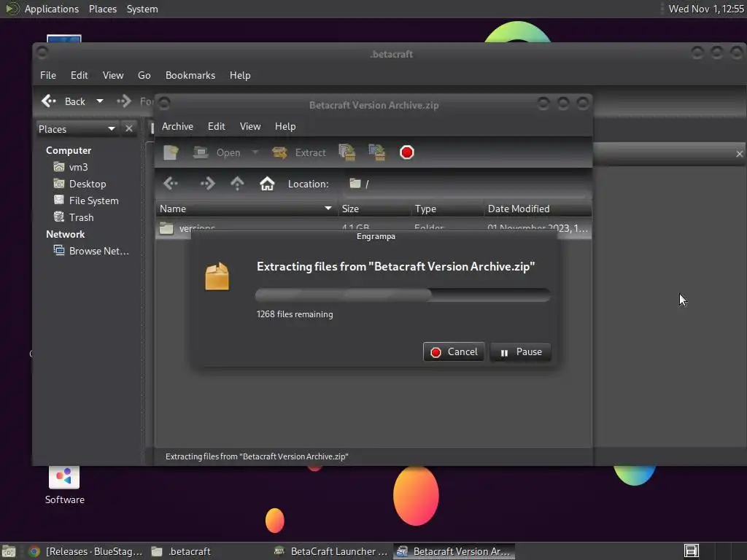Switch to BetaCraft Launcher taskbar window
Viewport: 747px width, 560px height.
click(x=331, y=551)
